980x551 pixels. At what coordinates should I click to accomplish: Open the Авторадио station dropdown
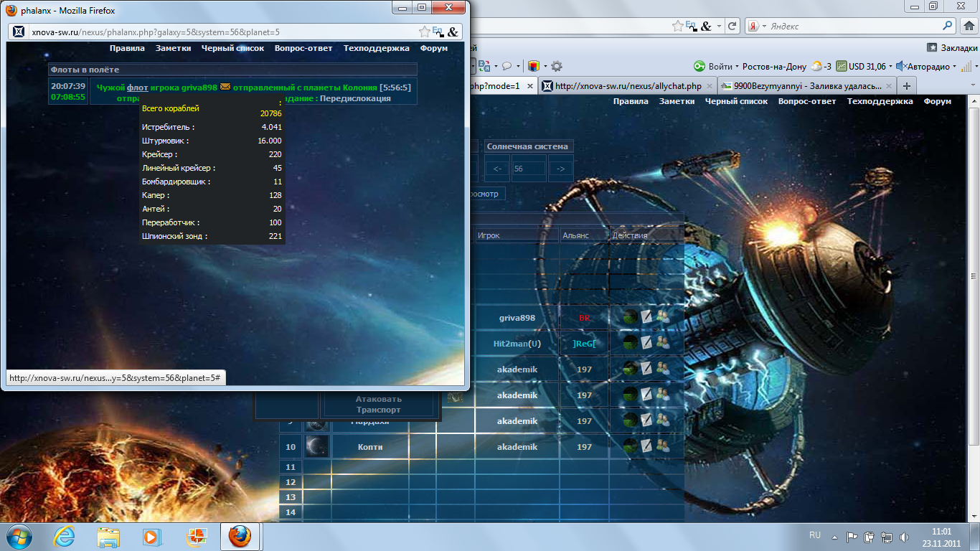pos(955,67)
